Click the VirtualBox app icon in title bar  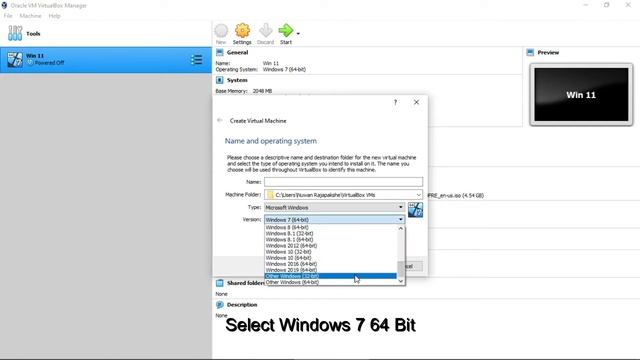(4, 5)
